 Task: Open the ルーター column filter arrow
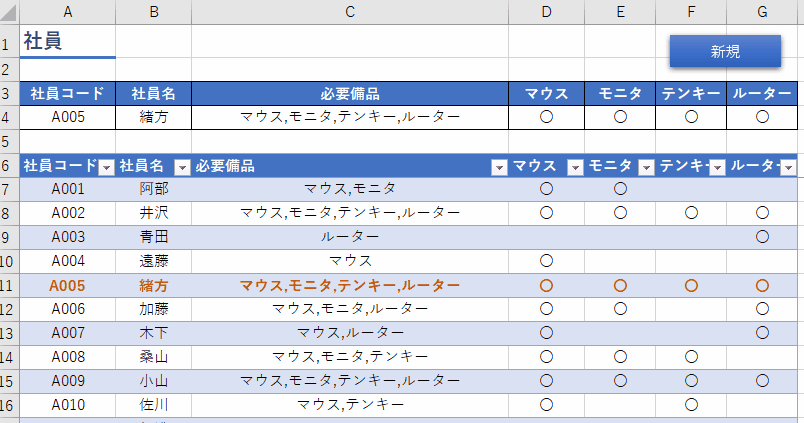(788, 167)
